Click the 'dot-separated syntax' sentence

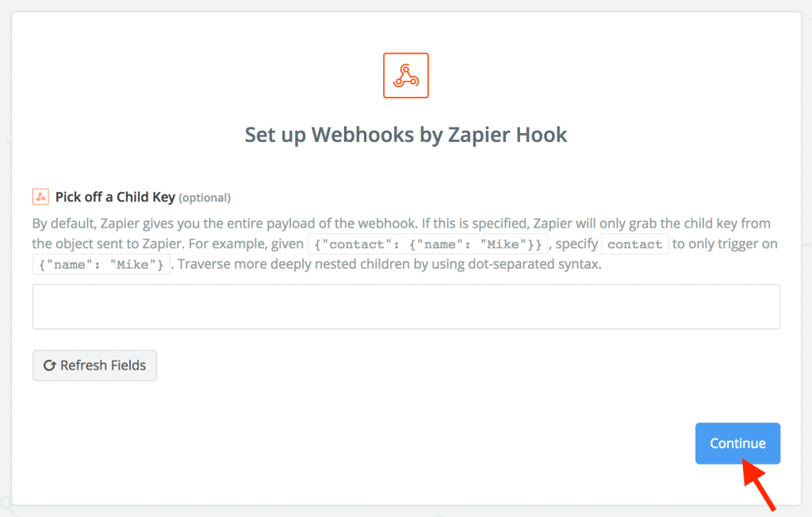pos(389,264)
